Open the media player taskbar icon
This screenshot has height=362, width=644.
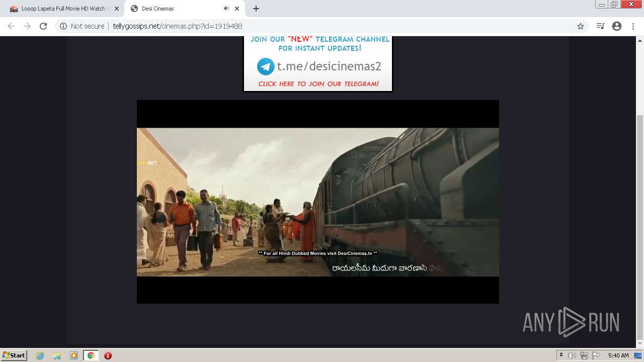point(74,355)
